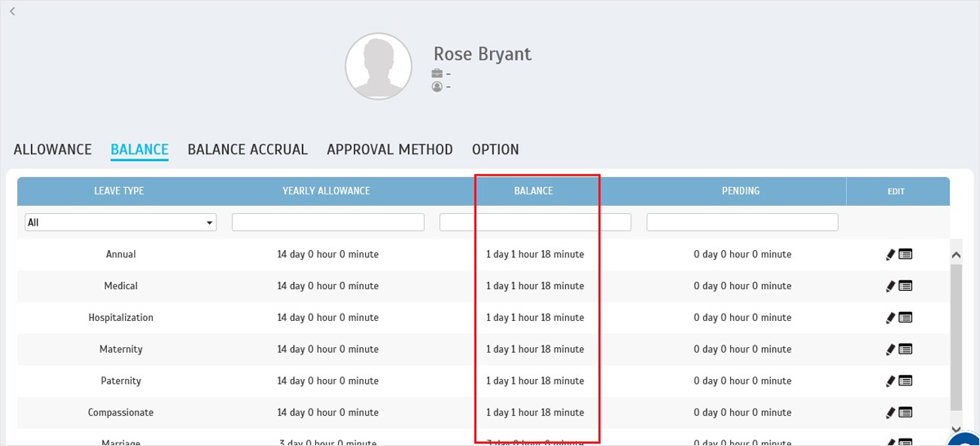
Task: Click Maternity's '0 day 0 hour 0 minute' pending value
Action: [742, 350]
